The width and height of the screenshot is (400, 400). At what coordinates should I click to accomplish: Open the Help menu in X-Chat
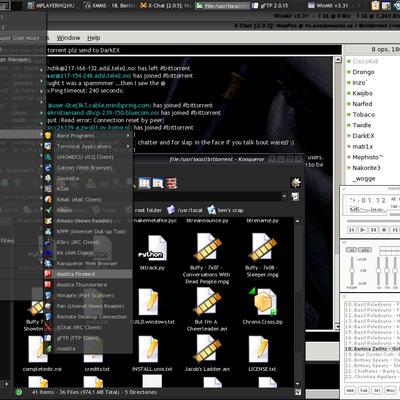[x=94, y=38]
